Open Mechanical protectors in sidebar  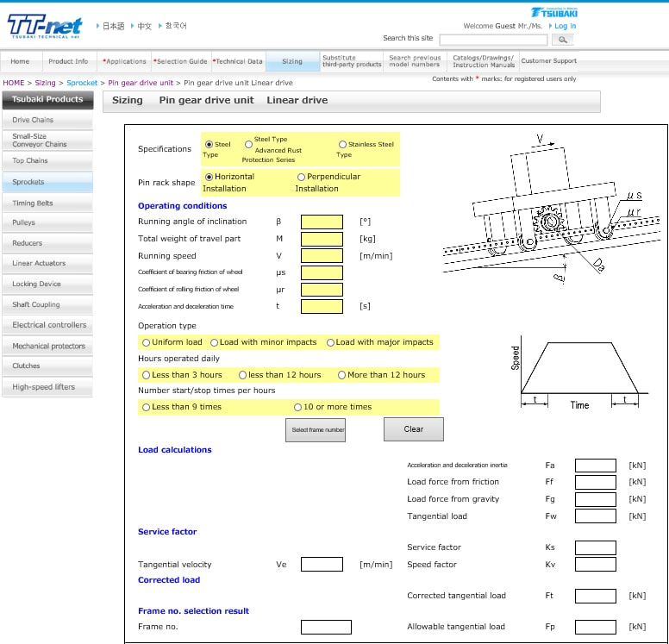click(47, 346)
